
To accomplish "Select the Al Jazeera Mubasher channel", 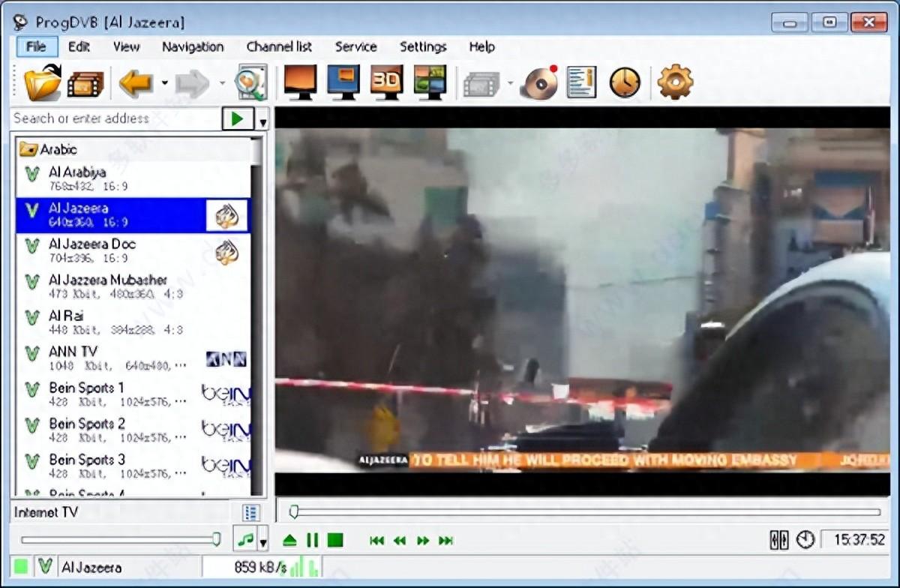I will [133, 286].
